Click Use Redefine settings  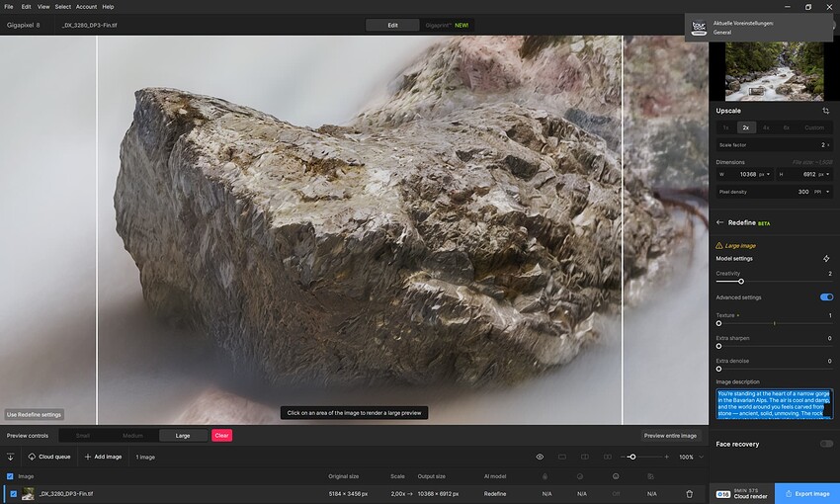point(34,414)
